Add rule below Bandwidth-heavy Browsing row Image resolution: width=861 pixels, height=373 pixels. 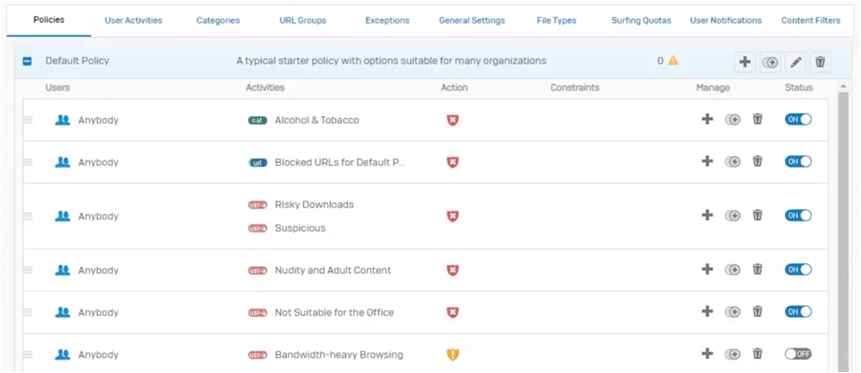(x=707, y=353)
